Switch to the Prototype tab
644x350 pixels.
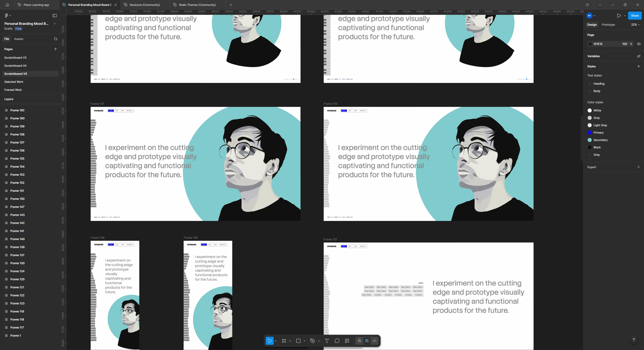[x=608, y=24]
